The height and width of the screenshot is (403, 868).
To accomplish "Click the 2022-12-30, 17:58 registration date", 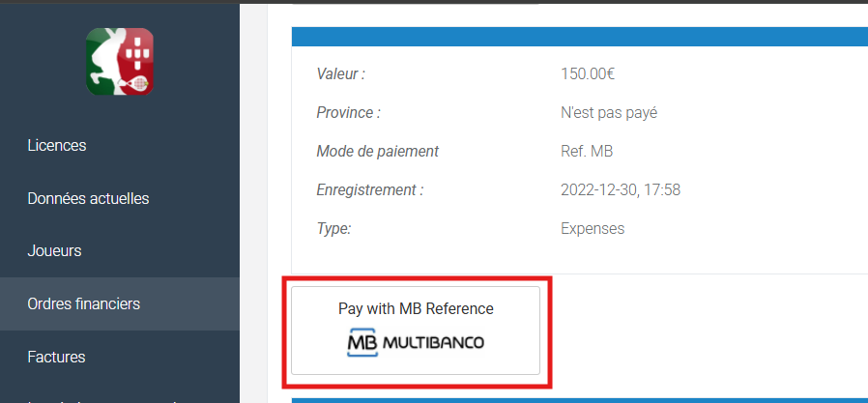I will 621,190.
